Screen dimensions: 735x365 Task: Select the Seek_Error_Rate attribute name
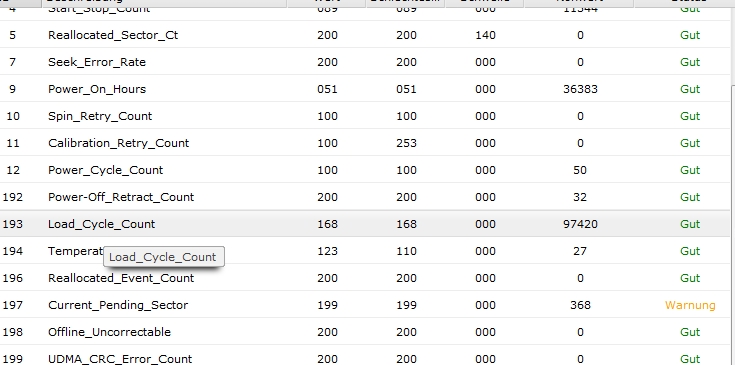click(97, 62)
